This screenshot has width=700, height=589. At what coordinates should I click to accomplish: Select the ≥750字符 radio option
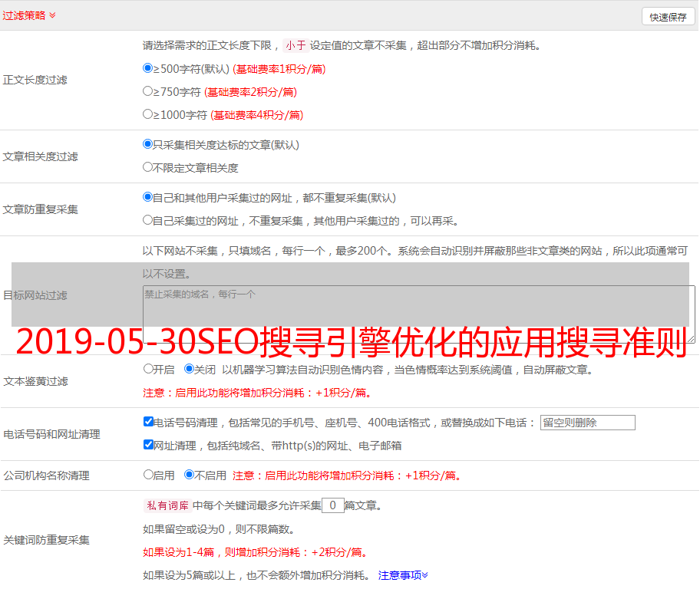coord(148,91)
